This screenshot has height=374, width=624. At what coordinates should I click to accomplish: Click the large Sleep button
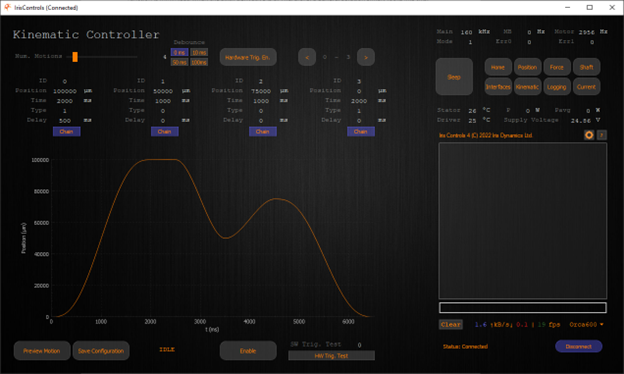454,77
